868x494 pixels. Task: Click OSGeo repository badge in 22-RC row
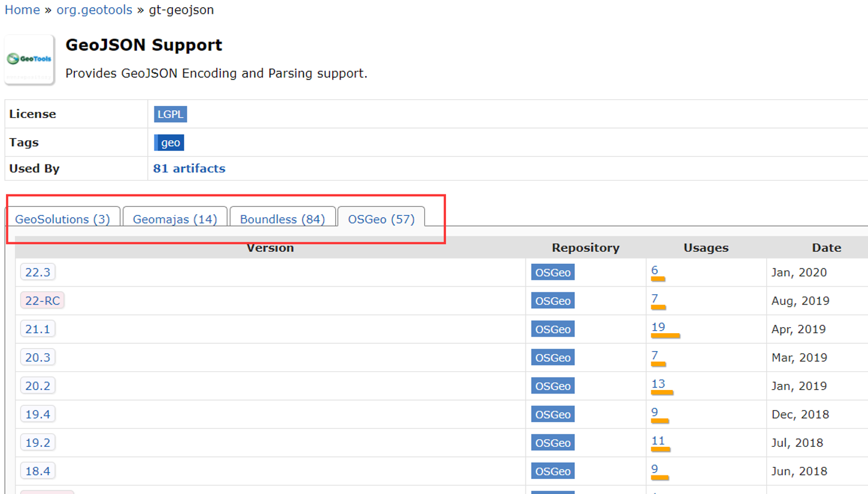click(553, 300)
